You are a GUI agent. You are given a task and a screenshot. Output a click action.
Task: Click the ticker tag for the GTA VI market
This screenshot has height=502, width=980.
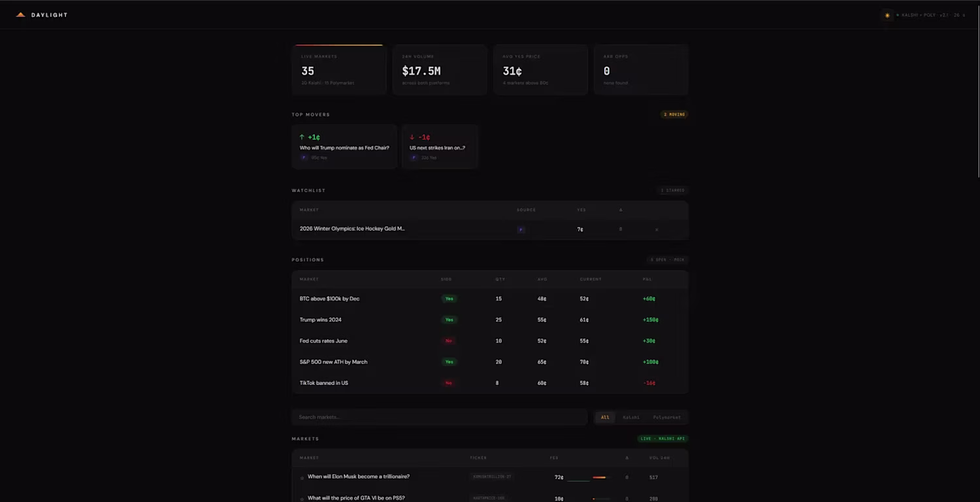click(489, 498)
